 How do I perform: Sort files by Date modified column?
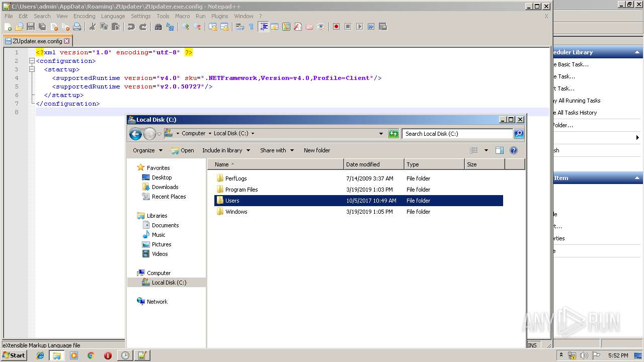click(374, 164)
